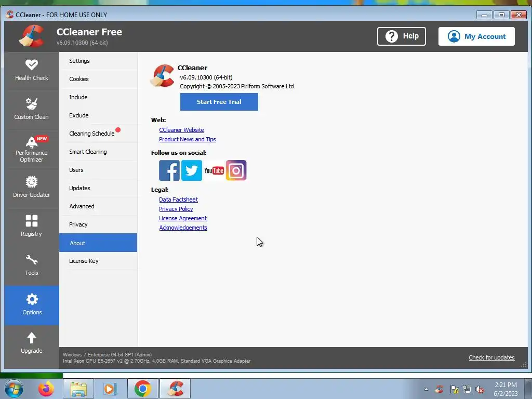Viewport: 532px width, 399px height.
Task: Open the Privacy options page
Action: pyautogui.click(x=98, y=224)
